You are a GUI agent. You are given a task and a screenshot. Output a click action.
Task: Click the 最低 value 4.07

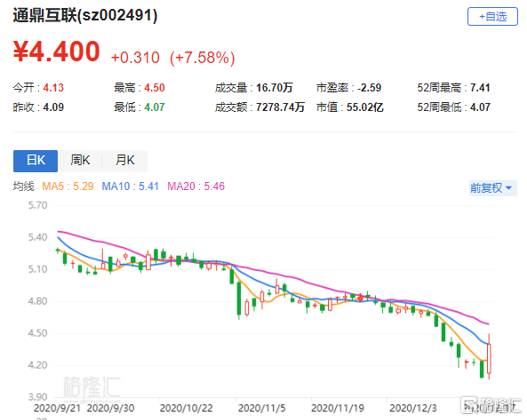click(155, 107)
